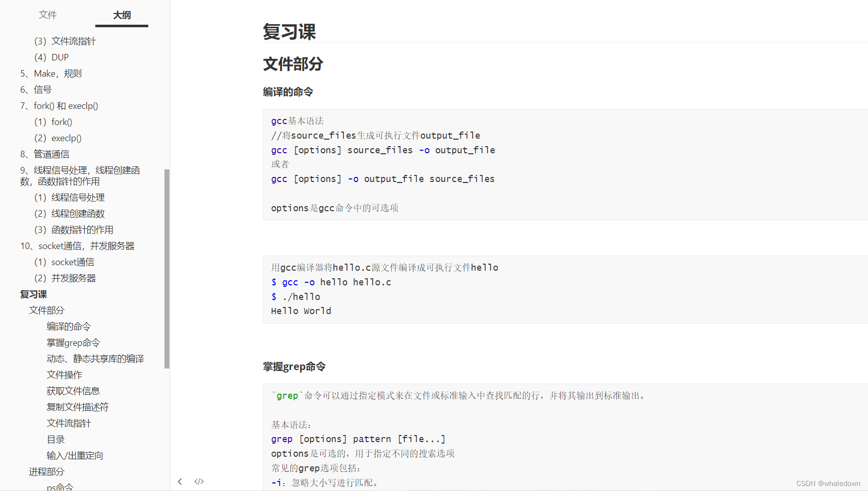Select (2) 线程创建函数 in outline
Image resolution: width=868 pixels, height=491 pixels.
click(x=69, y=213)
